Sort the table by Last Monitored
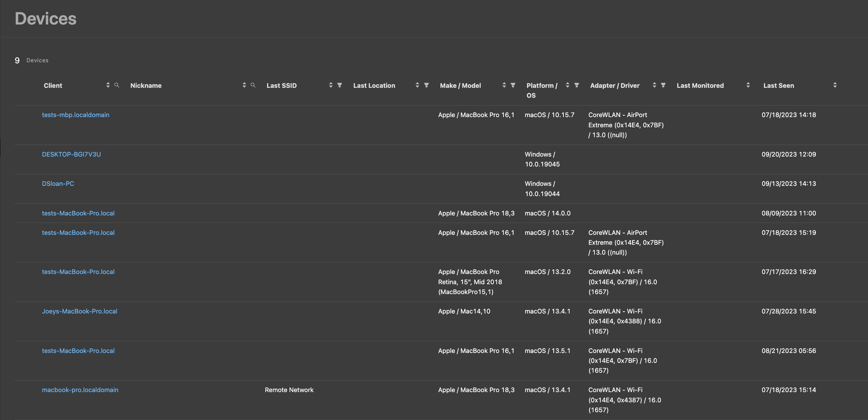Screen dimensions: 868x420 748,85
